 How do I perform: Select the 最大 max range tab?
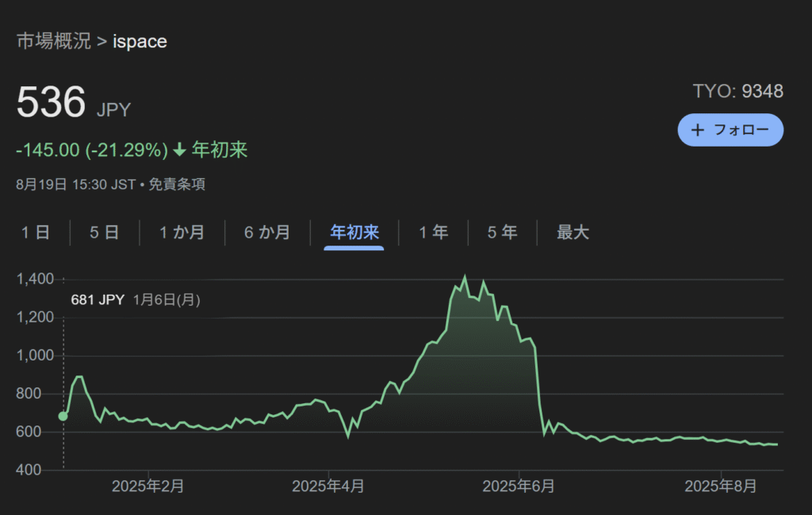coord(573,232)
